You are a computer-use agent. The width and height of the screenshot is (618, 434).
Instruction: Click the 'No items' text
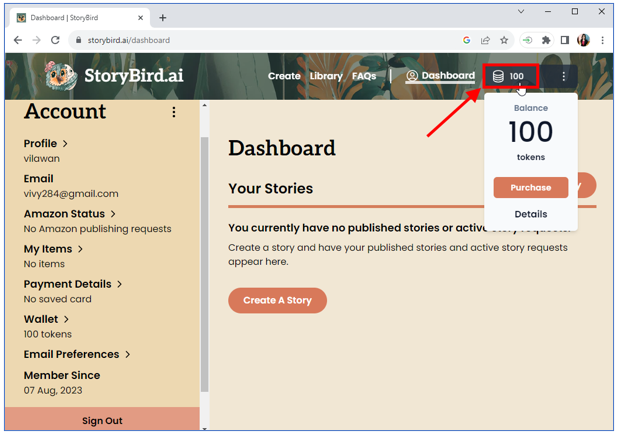point(44,264)
